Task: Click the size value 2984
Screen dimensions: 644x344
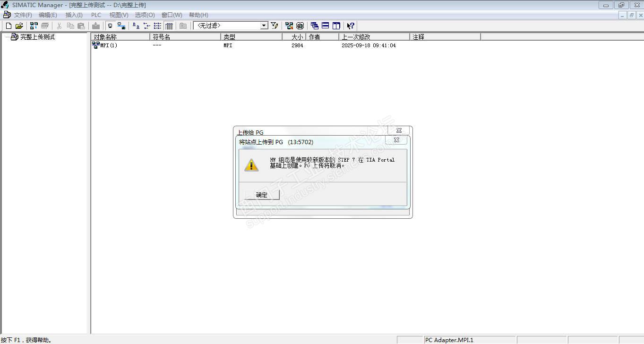Action: click(x=297, y=46)
